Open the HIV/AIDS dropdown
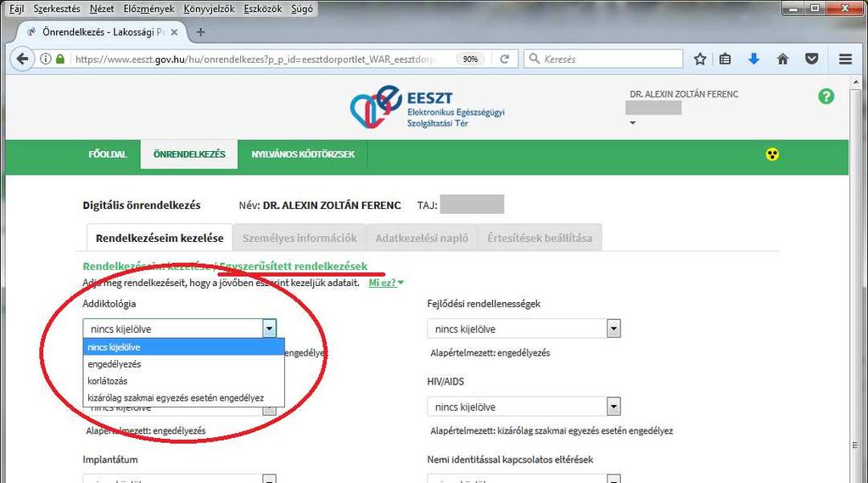Screen dimensions: 868x483 coord(524,407)
